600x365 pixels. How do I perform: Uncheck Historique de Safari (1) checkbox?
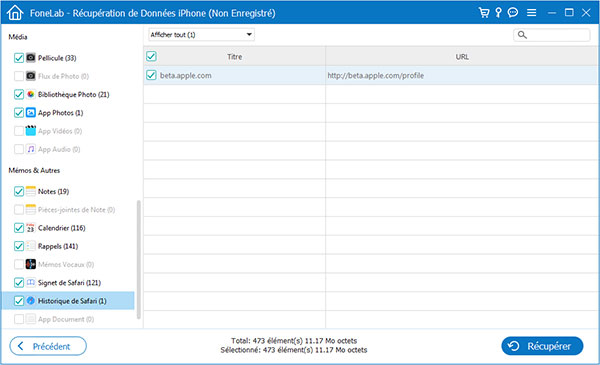19,301
